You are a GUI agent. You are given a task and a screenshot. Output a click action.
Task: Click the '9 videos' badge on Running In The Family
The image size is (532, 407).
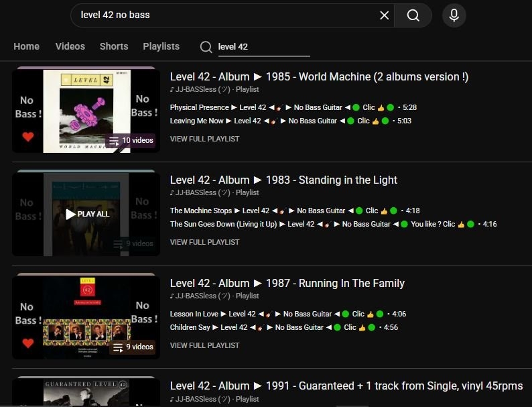point(133,347)
